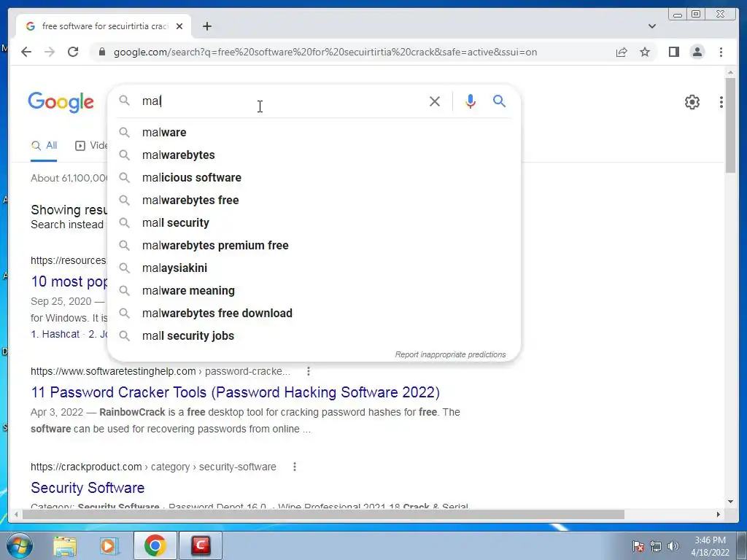Image resolution: width=747 pixels, height=560 pixels.
Task: Open Google quick settings gear
Action: click(692, 102)
